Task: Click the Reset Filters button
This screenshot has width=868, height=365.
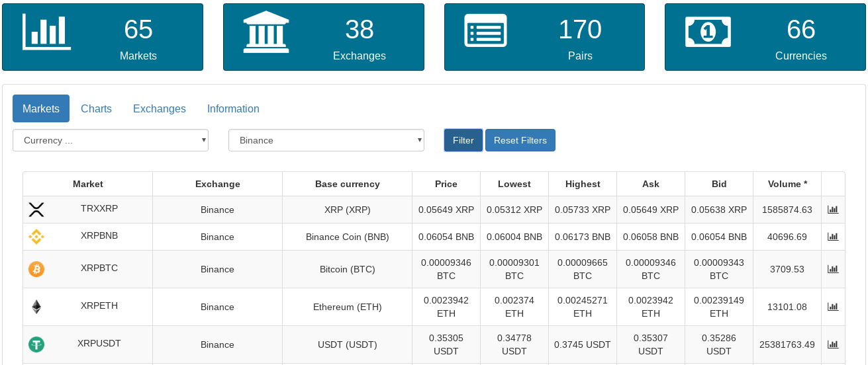Action: 520,140
